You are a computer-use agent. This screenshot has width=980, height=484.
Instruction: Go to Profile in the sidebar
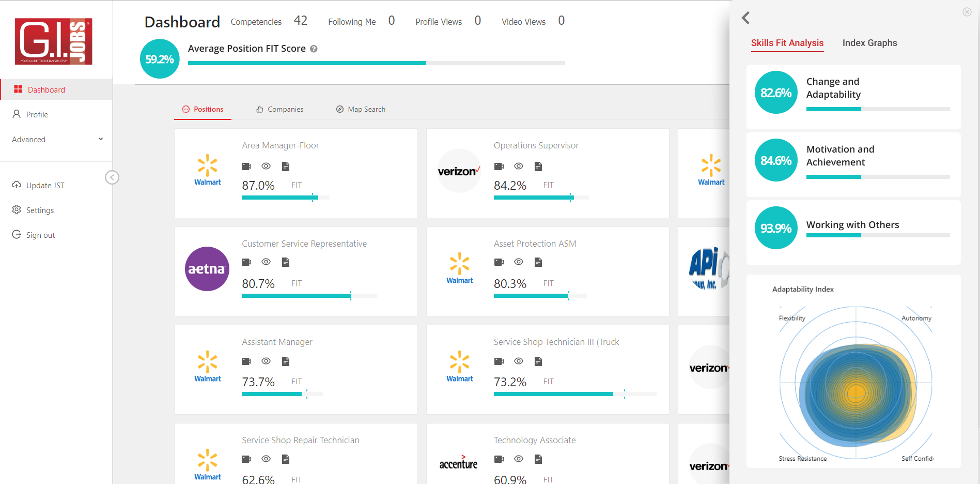click(56, 114)
